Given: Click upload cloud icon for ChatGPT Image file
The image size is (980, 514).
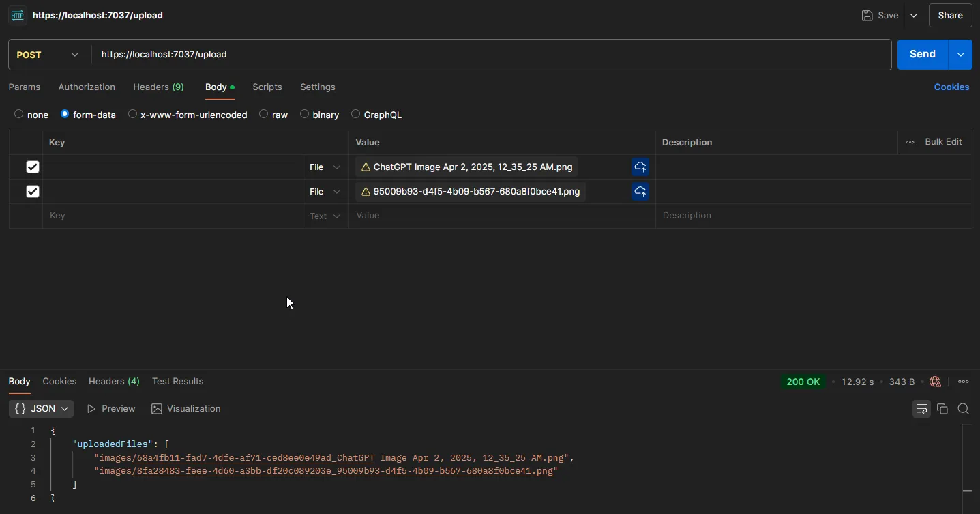Looking at the screenshot, I should (x=640, y=167).
